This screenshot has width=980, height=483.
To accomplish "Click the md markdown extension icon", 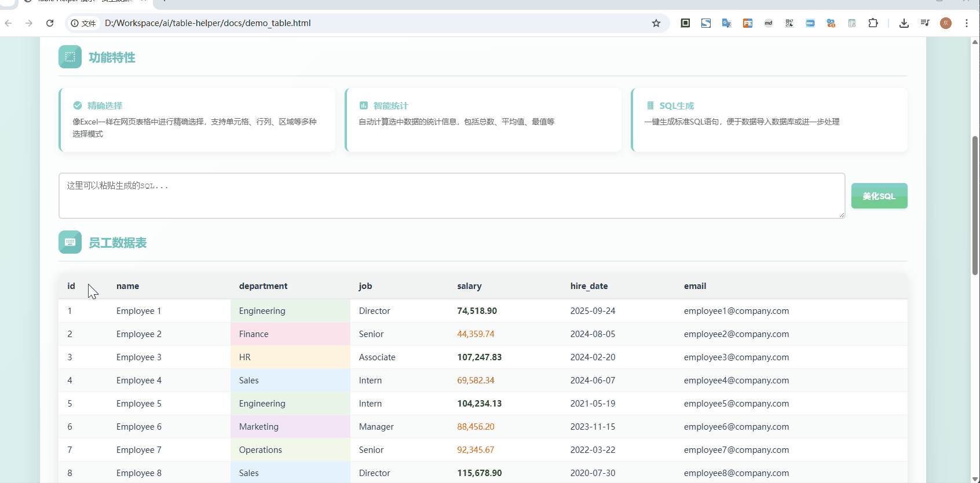I will coord(769,23).
